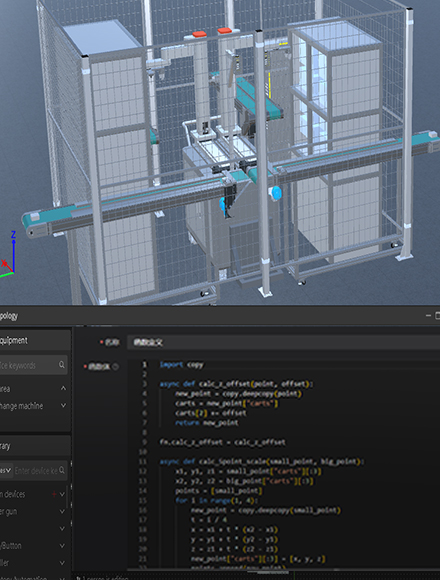
Task: Click line 14 'points = [small_point]'
Action: (x=219, y=490)
